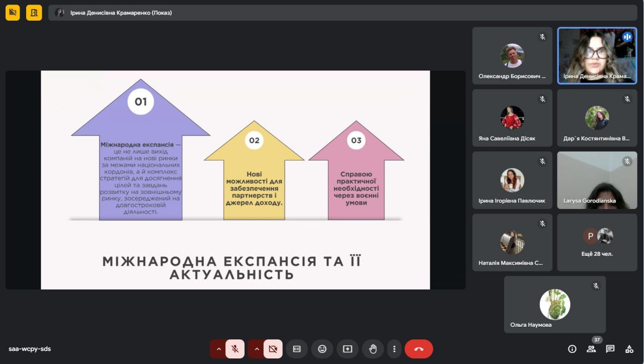Toggle closed captions button
This screenshot has width=644, height=364.
[297, 349]
